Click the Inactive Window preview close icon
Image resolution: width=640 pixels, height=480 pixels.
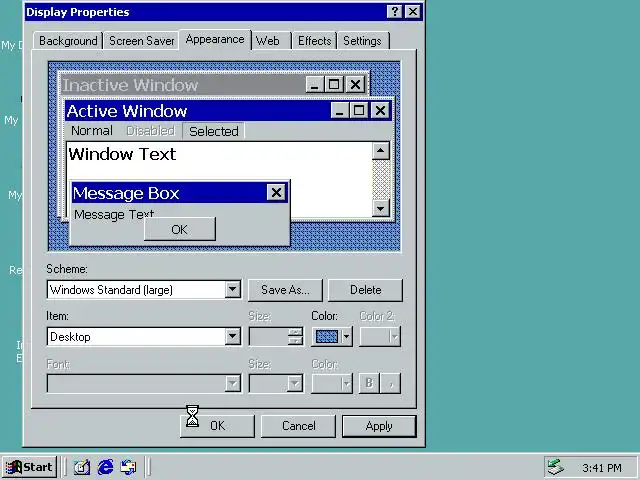coord(356,85)
